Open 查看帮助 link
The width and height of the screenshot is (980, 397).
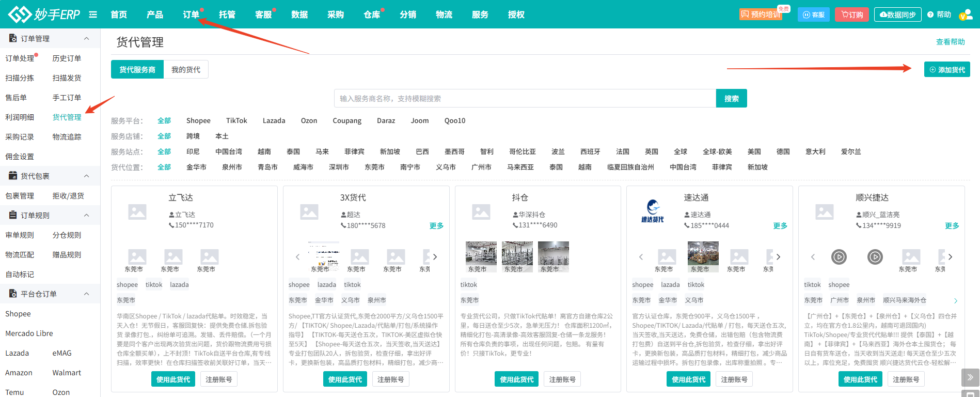951,42
